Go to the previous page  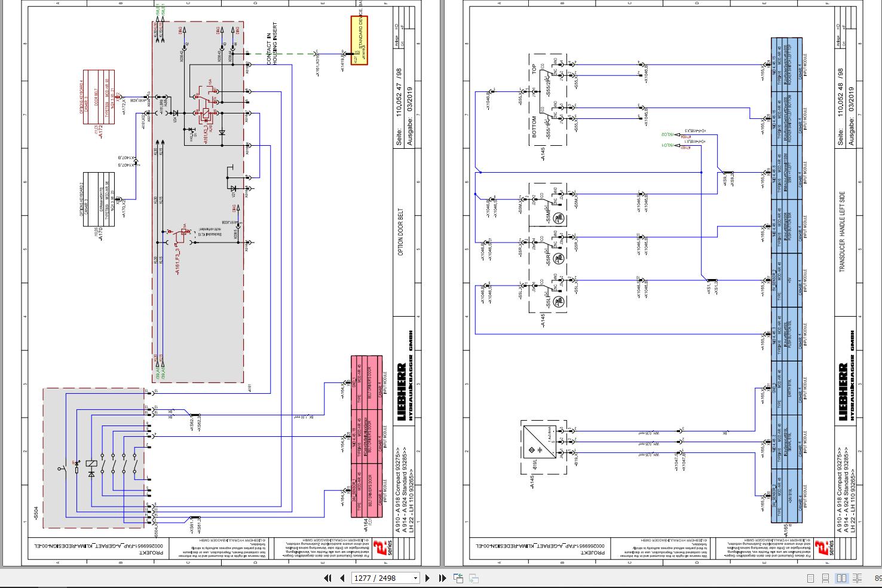342,578
